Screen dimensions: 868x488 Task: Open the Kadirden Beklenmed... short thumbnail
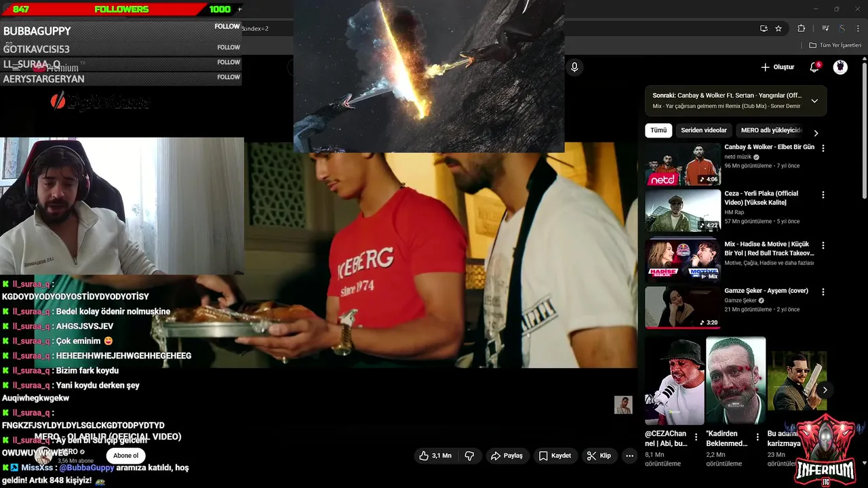736,381
